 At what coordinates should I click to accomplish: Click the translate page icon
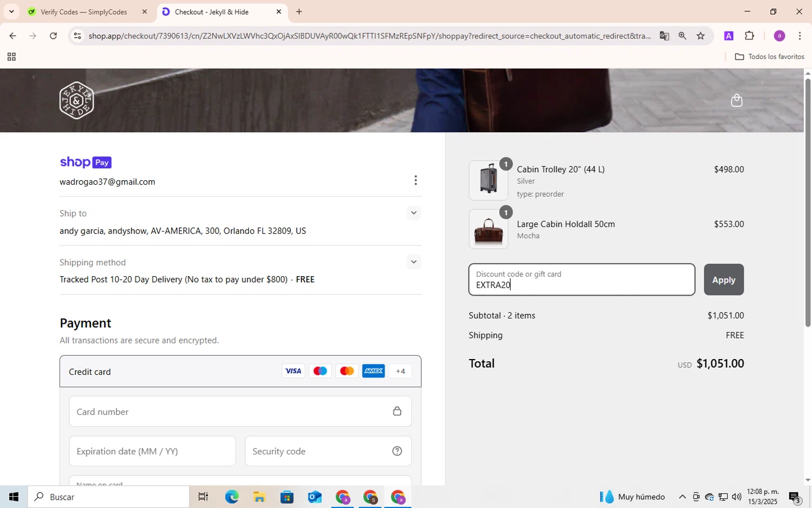coord(664,36)
